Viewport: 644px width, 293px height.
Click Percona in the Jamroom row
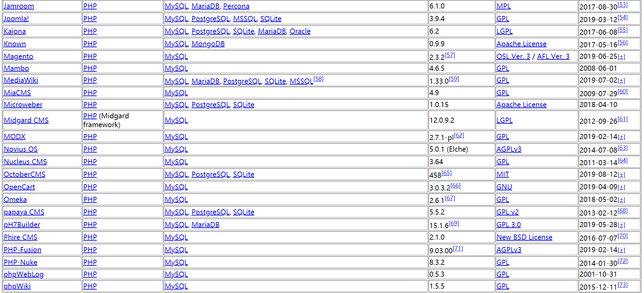(x=236, y=6)
